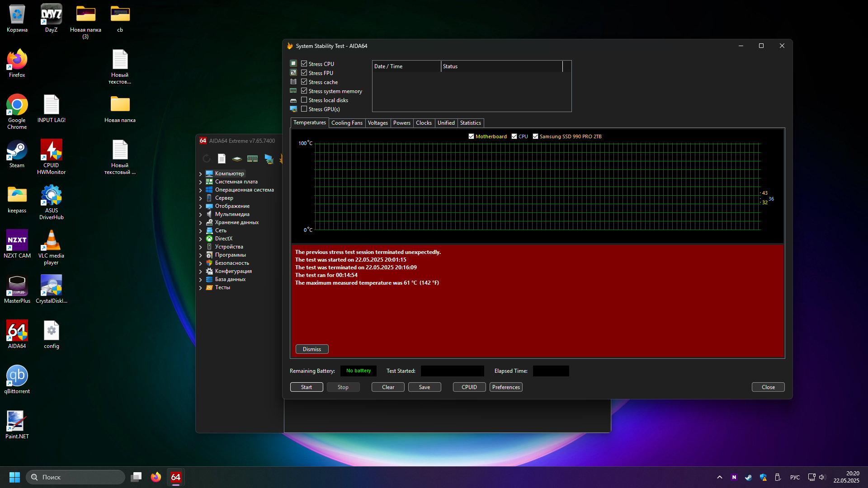Open NZXT CAM desktop icon
The width and height of the screenshot is (868, 488).
click(17, 244)
